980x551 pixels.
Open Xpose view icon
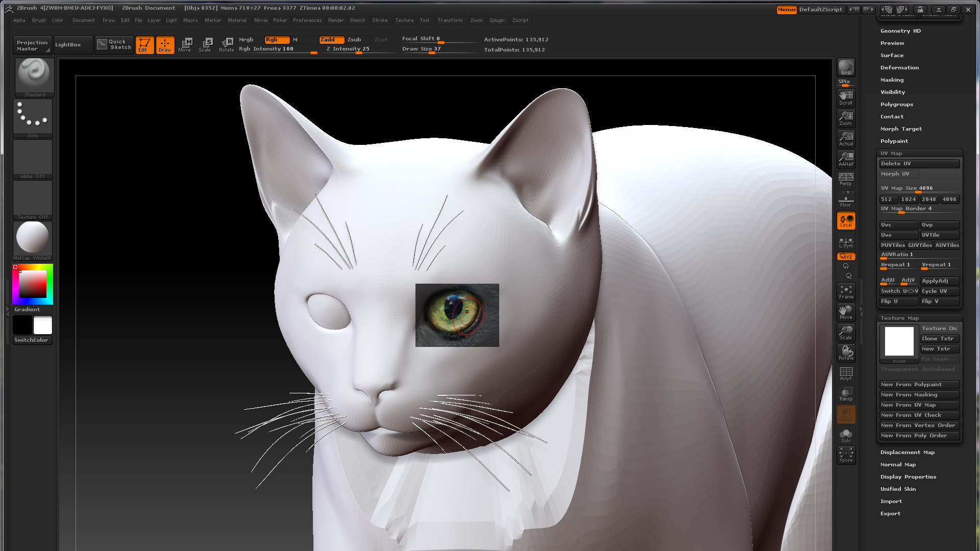tap(846, 455)
